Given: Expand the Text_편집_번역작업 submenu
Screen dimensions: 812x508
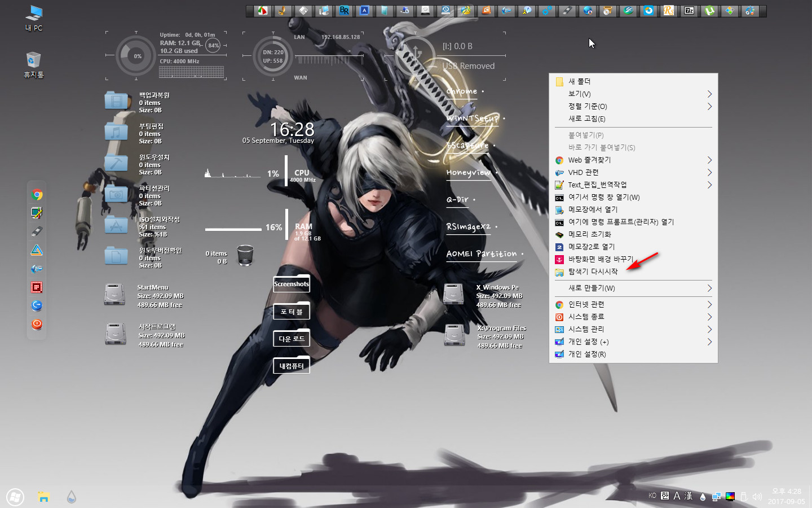Looking at the screenshot, I should [633, 185].
